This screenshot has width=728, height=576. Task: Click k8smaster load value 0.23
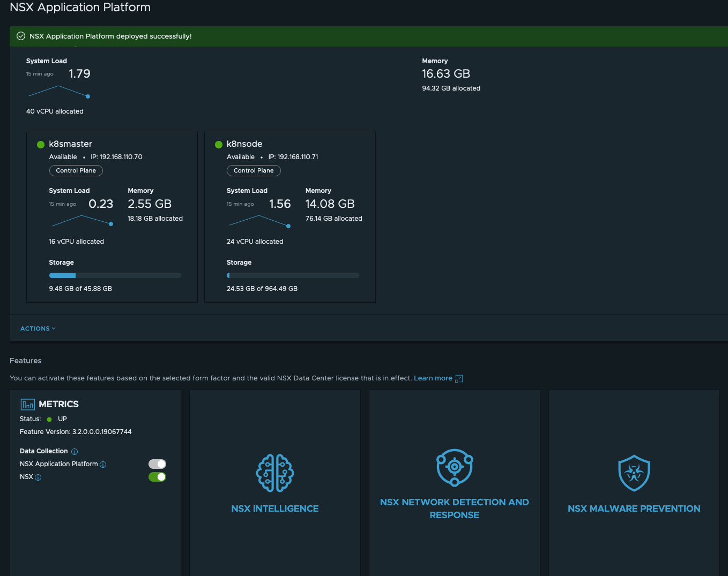pyautogui.click(x=101, y=204)
